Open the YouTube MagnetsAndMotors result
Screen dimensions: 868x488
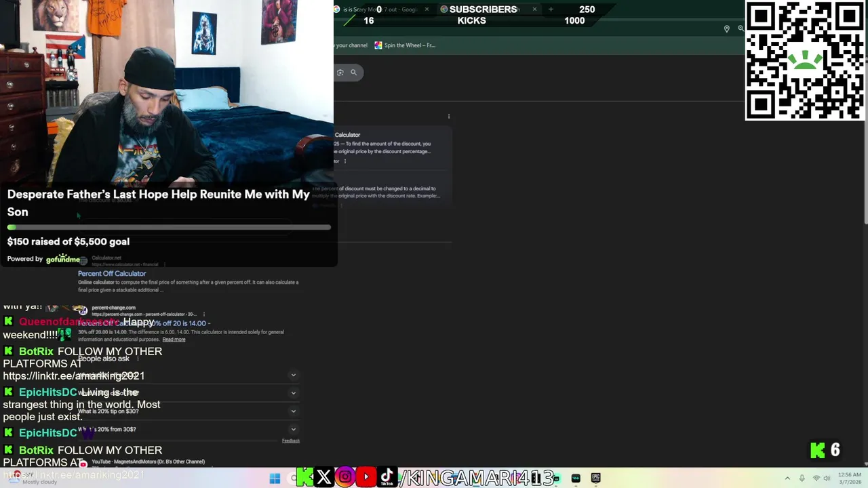(x=148, y=462)
